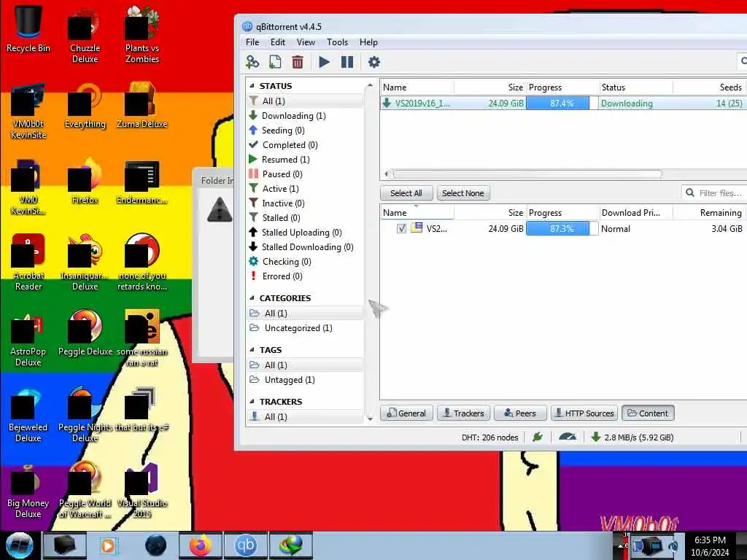This screenshot has width=747, height=560.
Task: Click the Add Torrent File toolbar icon
Action: pyautogui.click(x=275, y=62)
